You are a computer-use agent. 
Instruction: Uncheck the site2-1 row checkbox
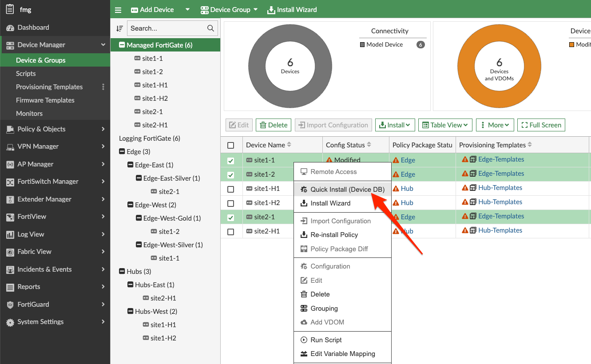(x=230, y=218)
